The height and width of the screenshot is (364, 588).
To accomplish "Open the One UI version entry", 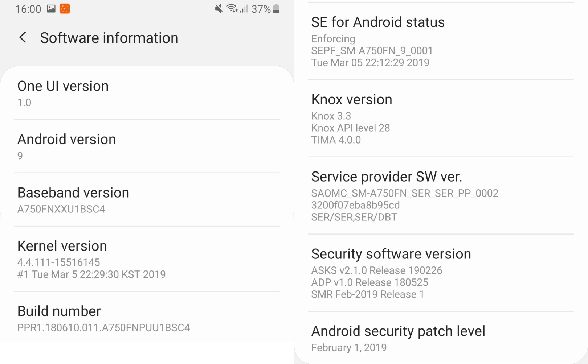I will [147, 93].
